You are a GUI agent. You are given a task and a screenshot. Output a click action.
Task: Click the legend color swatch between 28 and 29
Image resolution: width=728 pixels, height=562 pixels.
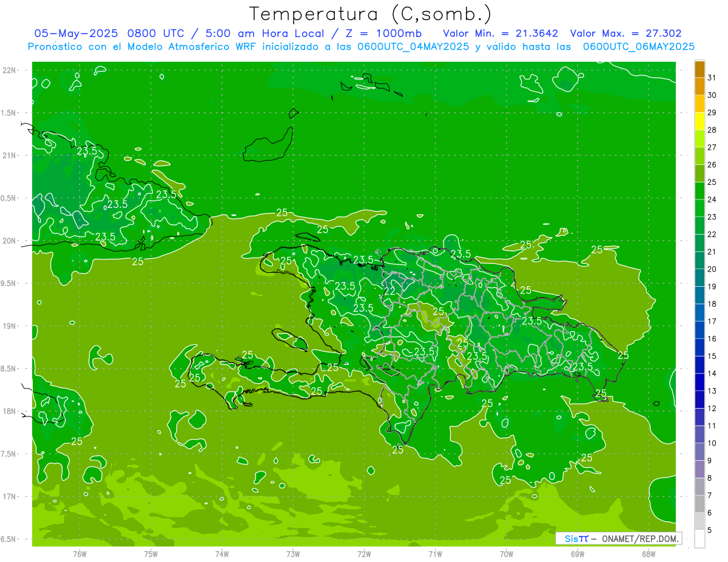pos(699,121)
